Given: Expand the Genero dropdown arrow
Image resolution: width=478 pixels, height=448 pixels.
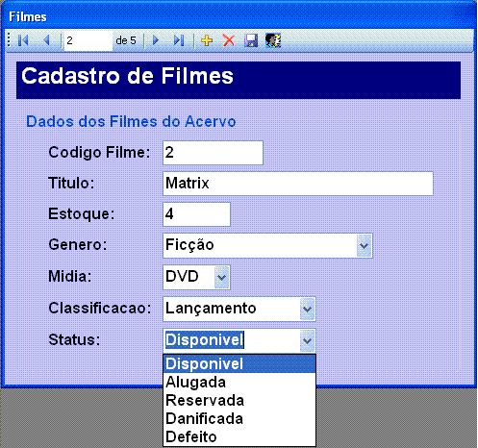Looking at the screenshot, I should click(x=364, y=246).
